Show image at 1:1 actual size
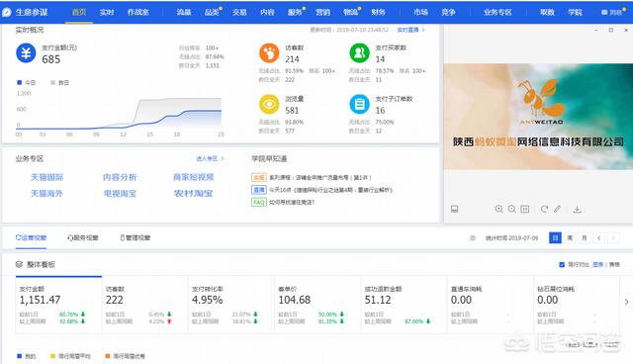The height and width of the screenshot is (364, 633). click(x=525, y=209)
